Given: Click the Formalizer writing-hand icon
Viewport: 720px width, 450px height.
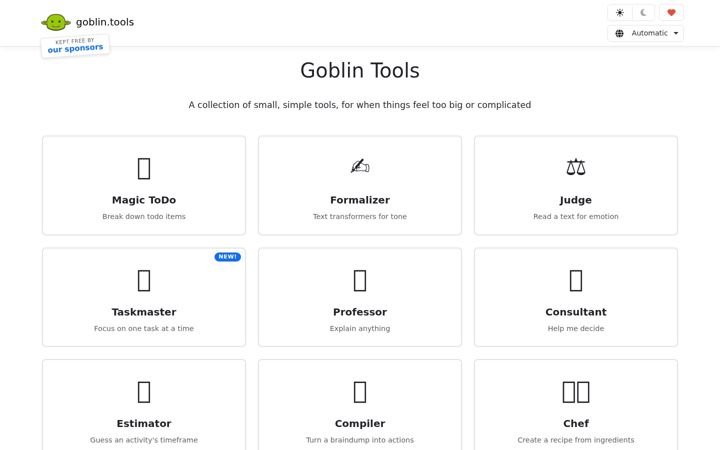Looking at the screenshot, I should pyautogui.click(x=360, y=166).
